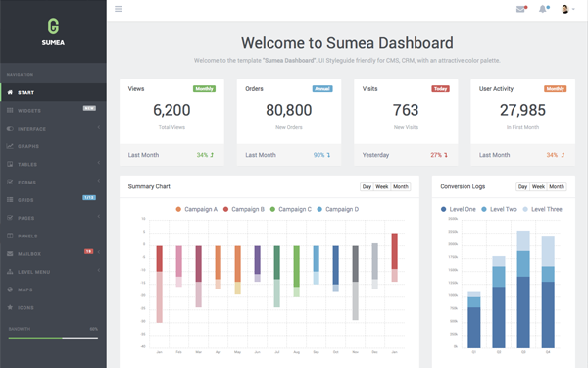Click the 27,985 User Activity value
The image size is (588, 368).
pos(522,110)
